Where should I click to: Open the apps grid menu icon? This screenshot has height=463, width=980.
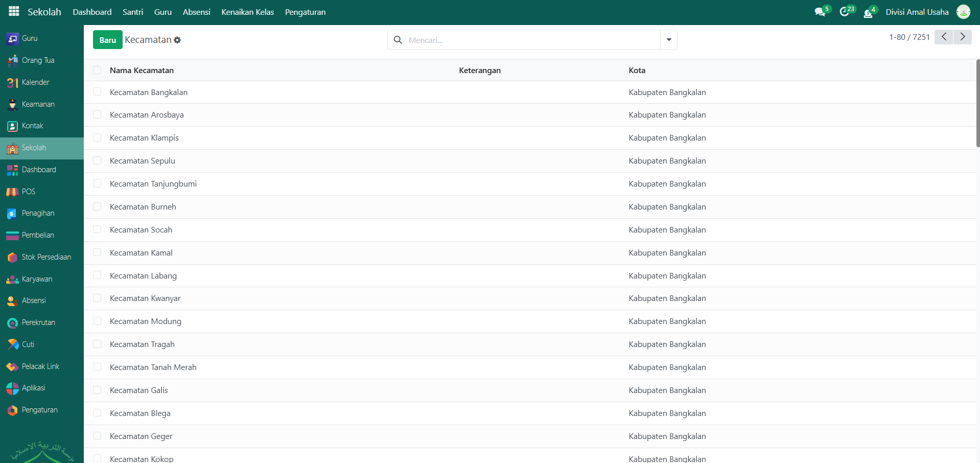14,11
